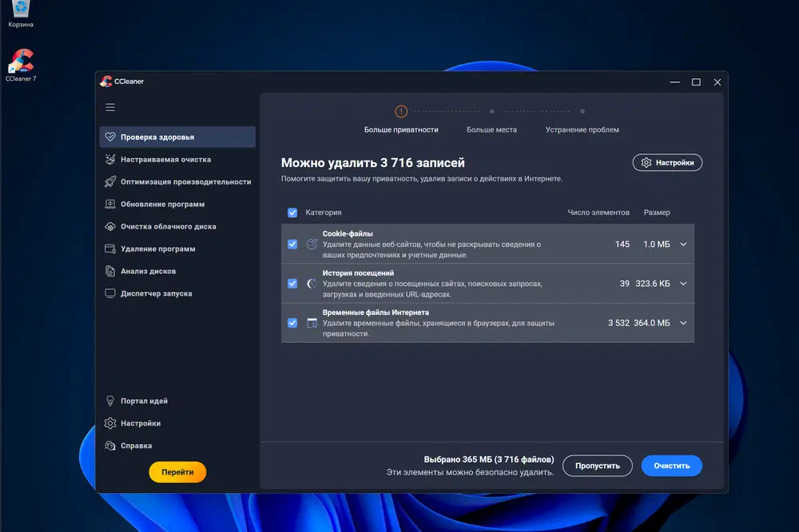
Task: Click the history icon in История посещений row
Action: [x=312, y=284]
